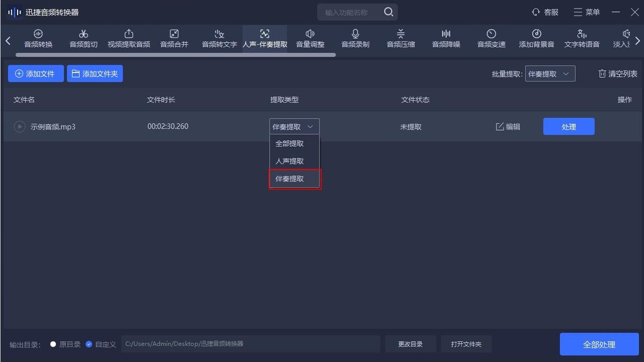Image resolution: width=644 pixels, height=362 pixels.
Task: Click the 添加文件夹 button
Action: 95,74
